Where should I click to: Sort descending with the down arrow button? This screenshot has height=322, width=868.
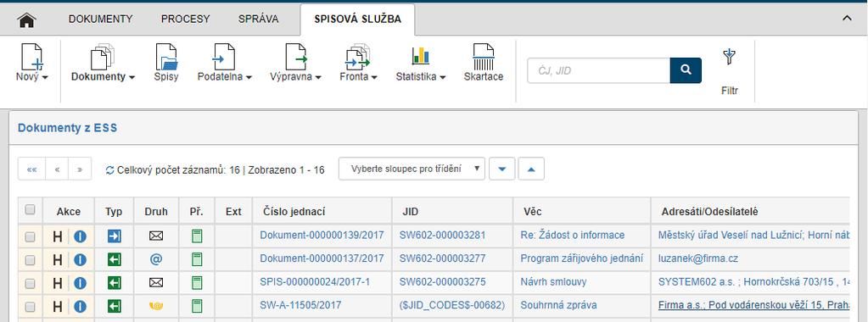(502, 169)
